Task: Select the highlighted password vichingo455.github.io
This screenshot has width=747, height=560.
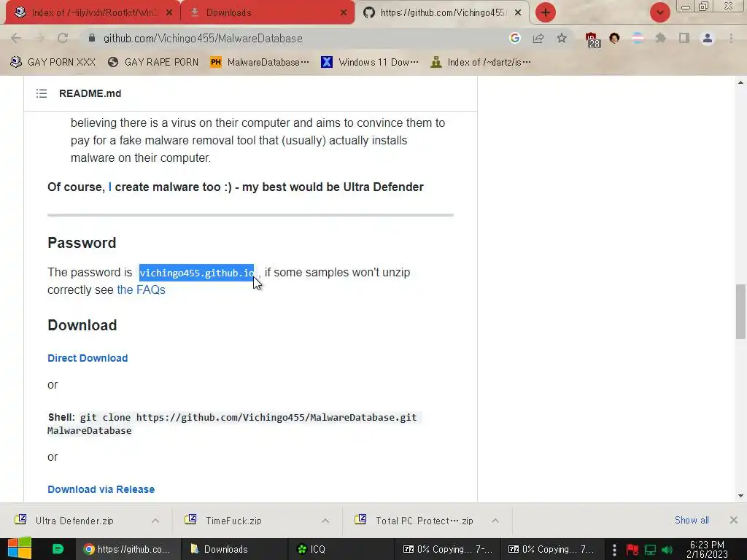Action: [197, 273]
